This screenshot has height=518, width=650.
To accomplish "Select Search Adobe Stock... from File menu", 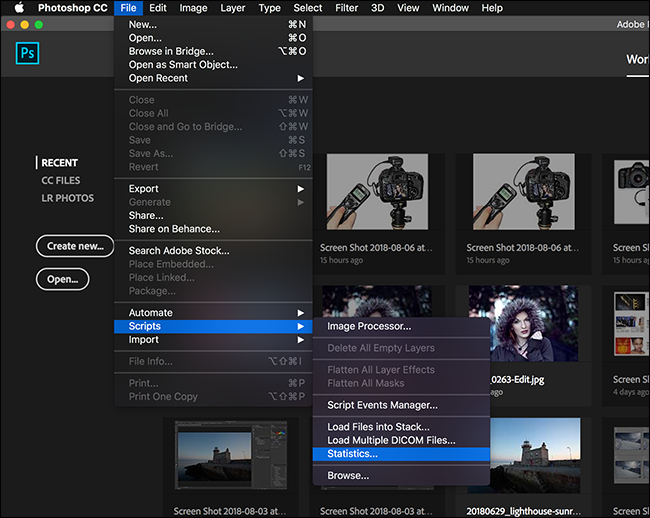I will point(179,251).
